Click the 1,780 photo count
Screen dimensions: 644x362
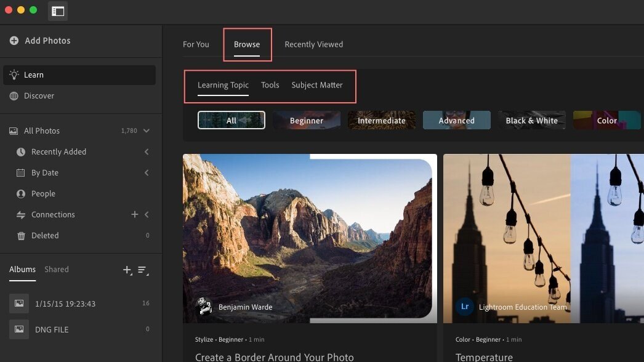(129, 131)
